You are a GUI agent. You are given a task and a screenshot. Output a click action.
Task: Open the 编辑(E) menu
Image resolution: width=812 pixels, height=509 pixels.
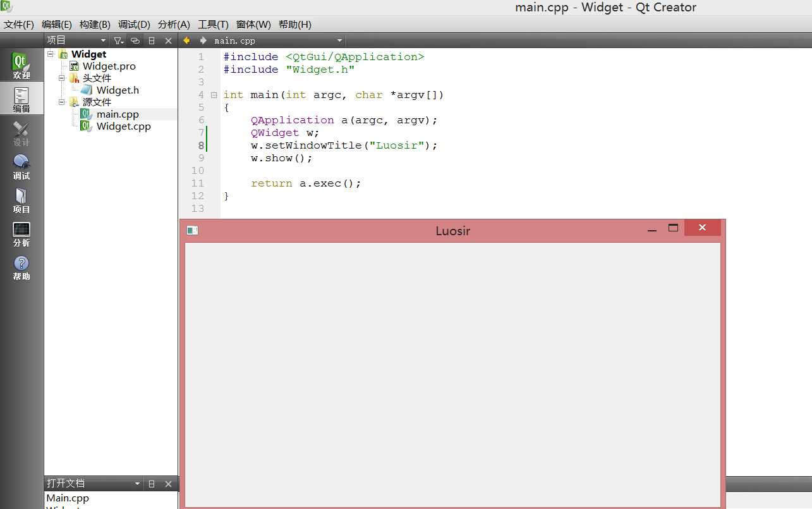tap(57, 25)
